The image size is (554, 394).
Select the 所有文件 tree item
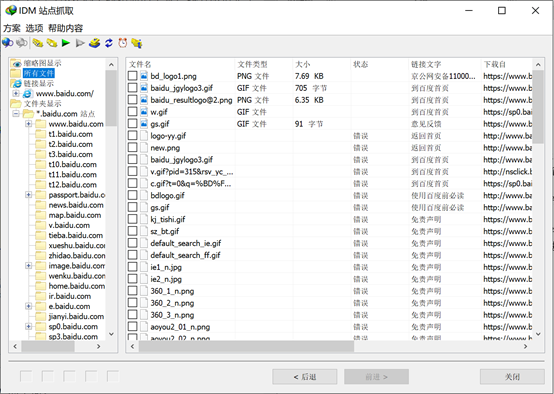[x=39, y=73]
